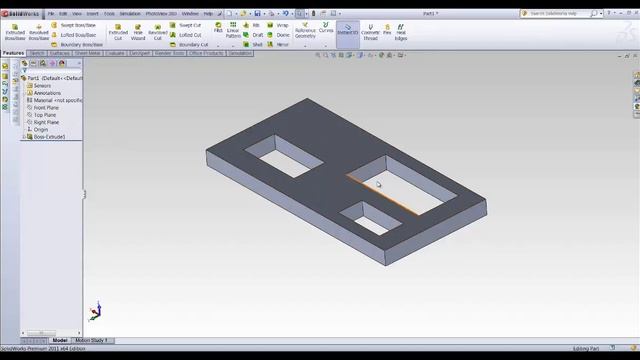Click the feature tree filter icon
This screenshot has width=640, height=360.
(x=24, y=71)
